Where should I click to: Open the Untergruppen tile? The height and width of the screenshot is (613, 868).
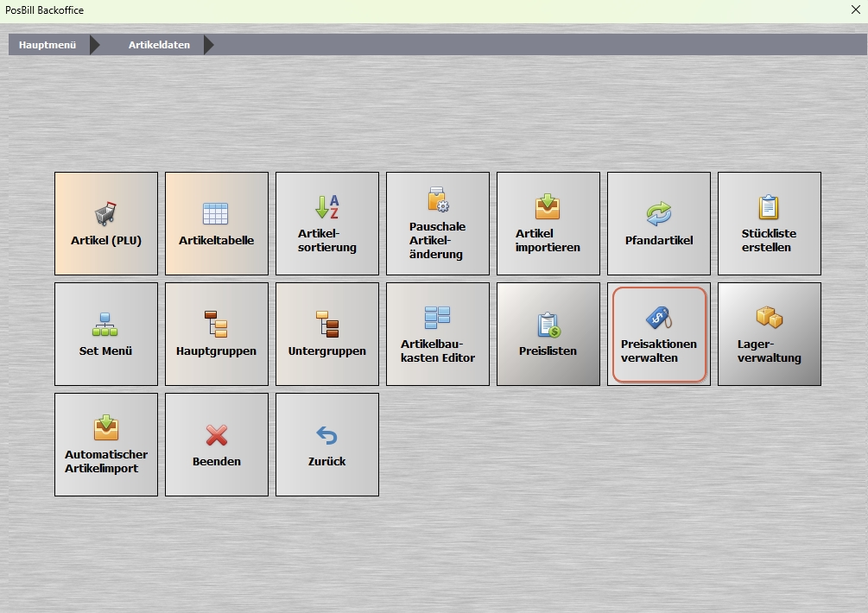click(x=327, y=334)
